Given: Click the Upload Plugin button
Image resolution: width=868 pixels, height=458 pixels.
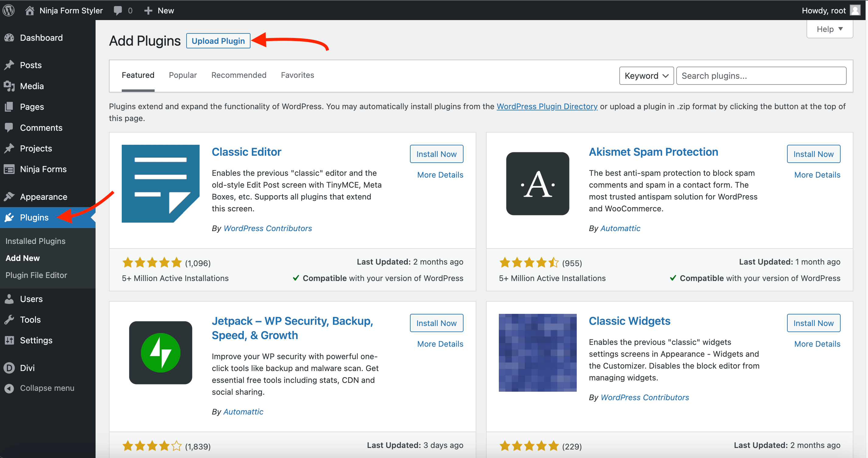Looking at the screenshot, I should (218, 41).
